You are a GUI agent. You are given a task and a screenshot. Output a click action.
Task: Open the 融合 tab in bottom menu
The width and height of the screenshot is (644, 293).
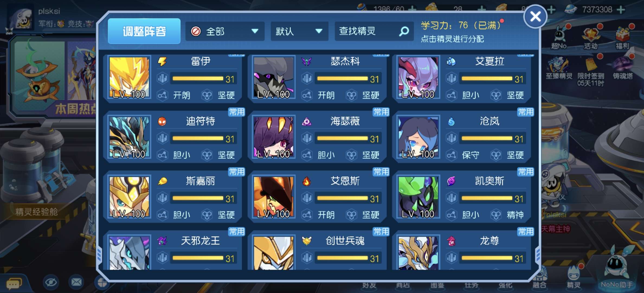tap(539, 279)
